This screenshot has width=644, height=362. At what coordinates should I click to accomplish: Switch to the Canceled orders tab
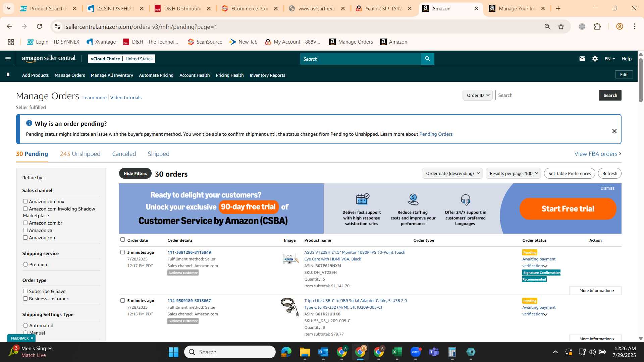pos(124,154)
